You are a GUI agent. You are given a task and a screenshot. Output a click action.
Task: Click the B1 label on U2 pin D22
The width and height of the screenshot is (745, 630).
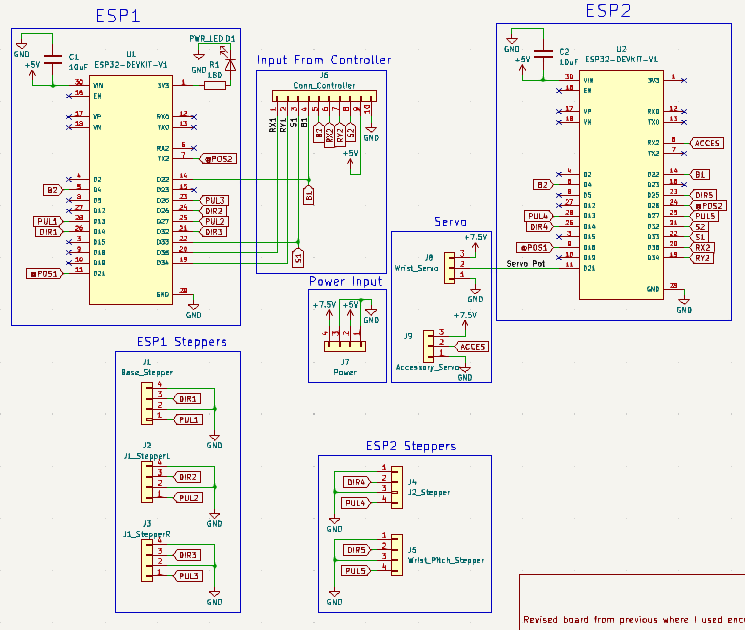pyautogui.click(x=700, y=174)
